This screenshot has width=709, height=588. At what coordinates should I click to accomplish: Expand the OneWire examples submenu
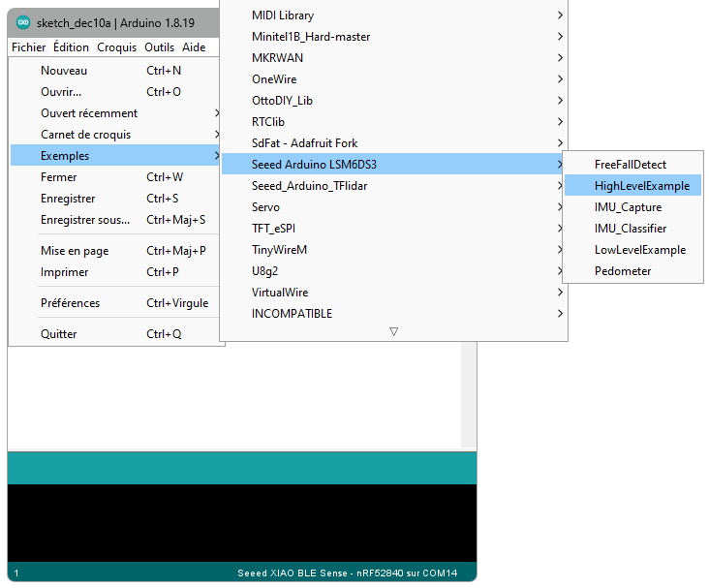click(274, 79)
